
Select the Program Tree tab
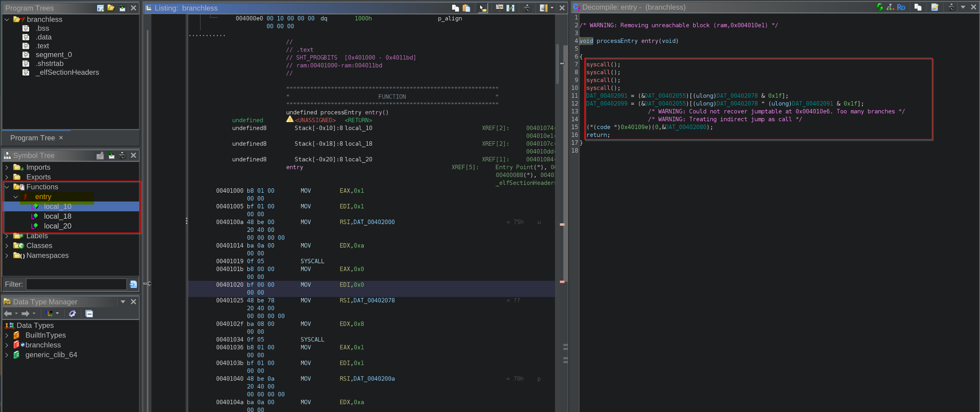[x=33, y=138]
